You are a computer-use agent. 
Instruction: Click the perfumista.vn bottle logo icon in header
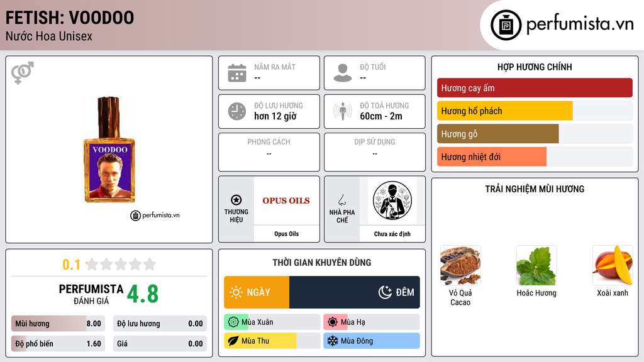point(506,25)
